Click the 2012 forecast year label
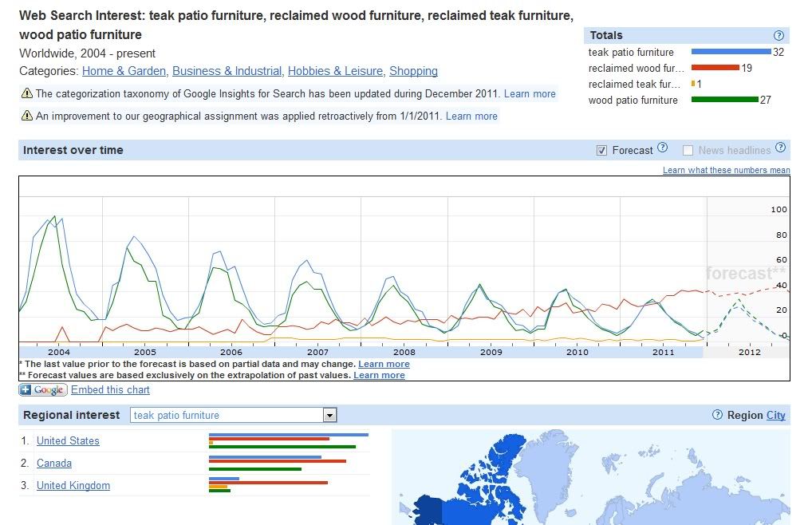The image size is (812, 525). click(x=749, y=352)
